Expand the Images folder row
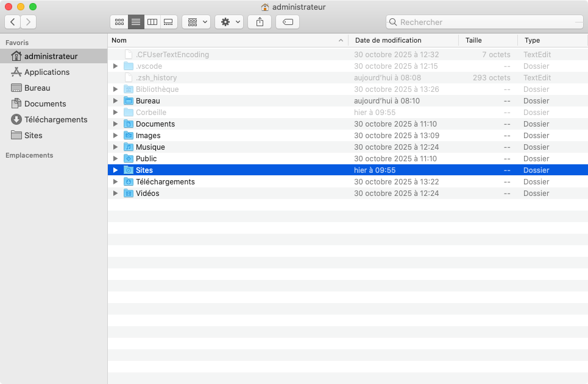The image size is (588, 384). 115,136
